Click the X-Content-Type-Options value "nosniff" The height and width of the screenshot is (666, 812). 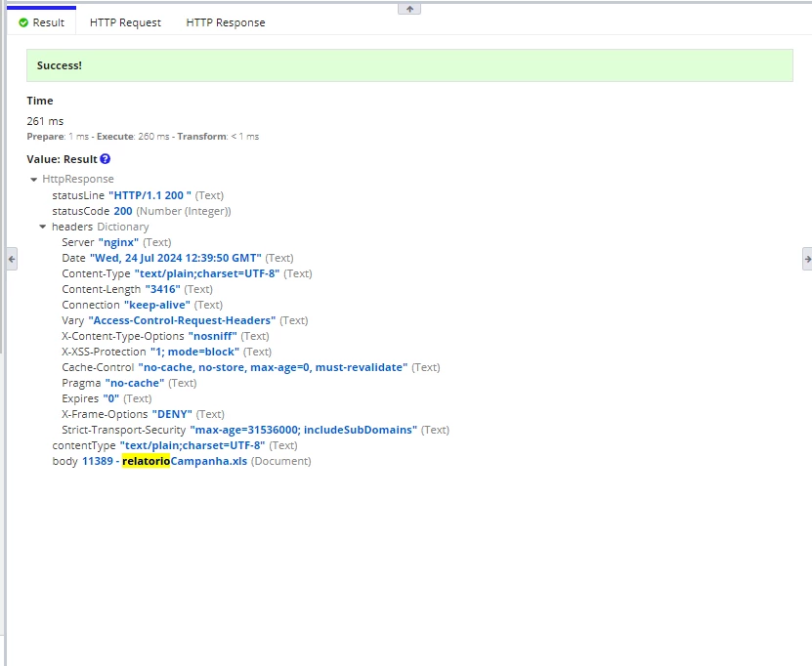212,336
